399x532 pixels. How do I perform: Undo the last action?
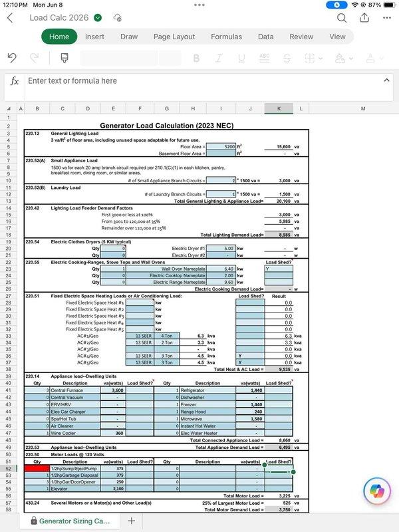tap(12, 58)
